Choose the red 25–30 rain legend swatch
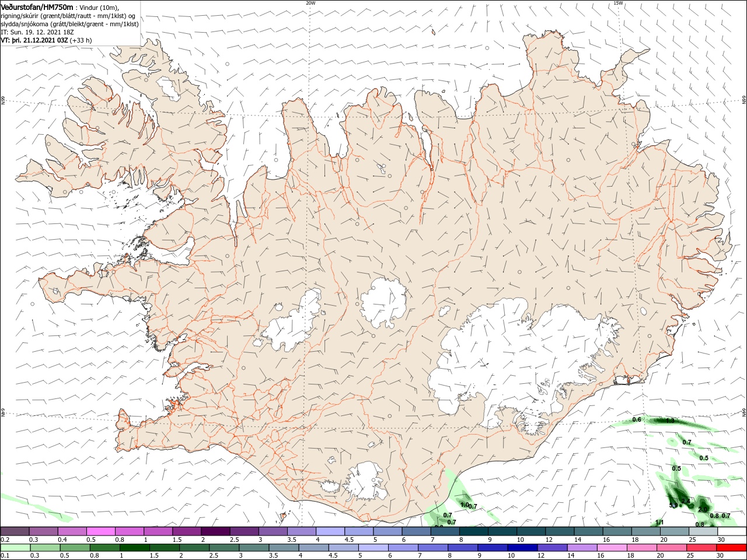Screen dimensions: 747x560 tap(702, 548)
